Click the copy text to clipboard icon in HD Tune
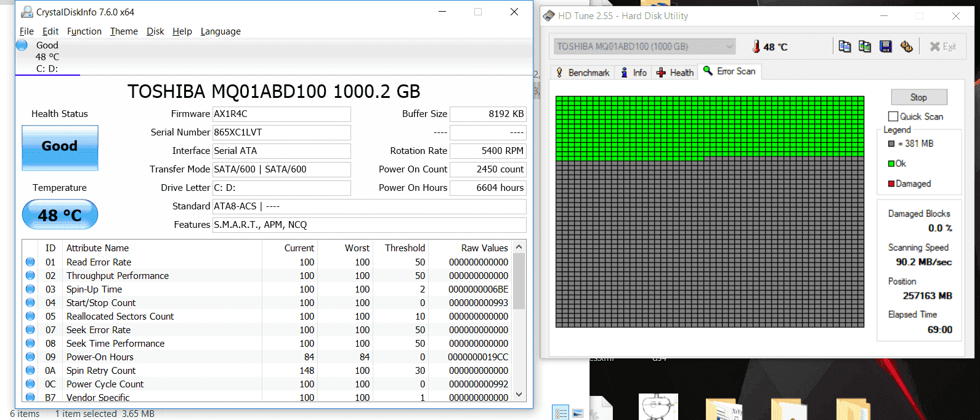This screenshot has width=980, height=420. pyautogui.click(x=844, y=46)
